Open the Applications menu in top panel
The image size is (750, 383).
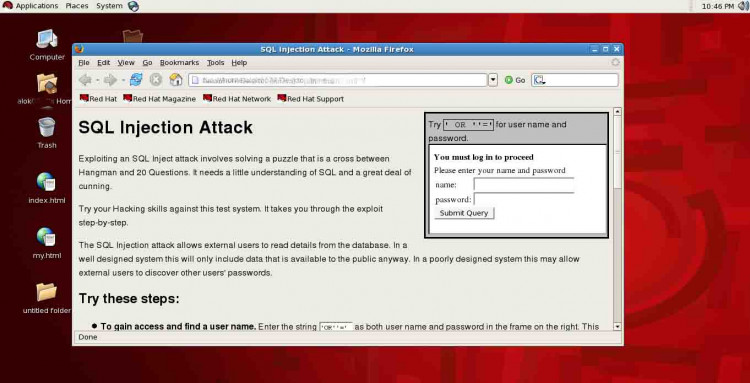37,6
